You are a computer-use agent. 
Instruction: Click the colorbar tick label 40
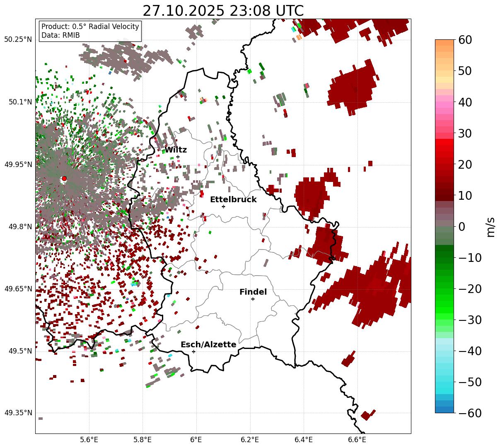465,102
